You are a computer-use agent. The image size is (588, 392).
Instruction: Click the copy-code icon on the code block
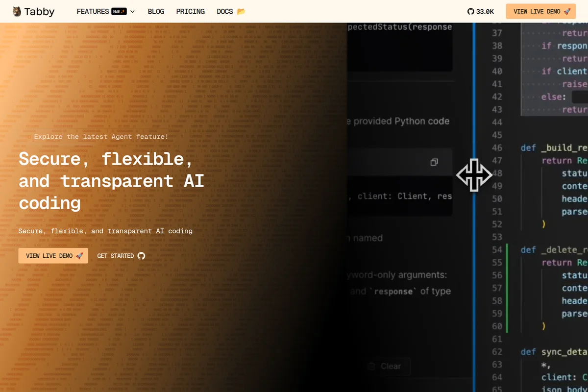pyautogui.click(x=434, y=162)
